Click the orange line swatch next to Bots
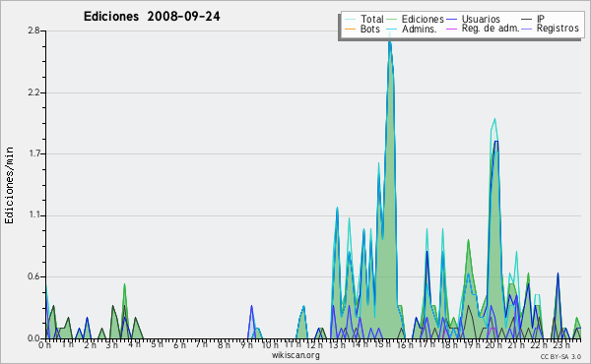This screenshot has height=364, width=591. tap(350, 29)
